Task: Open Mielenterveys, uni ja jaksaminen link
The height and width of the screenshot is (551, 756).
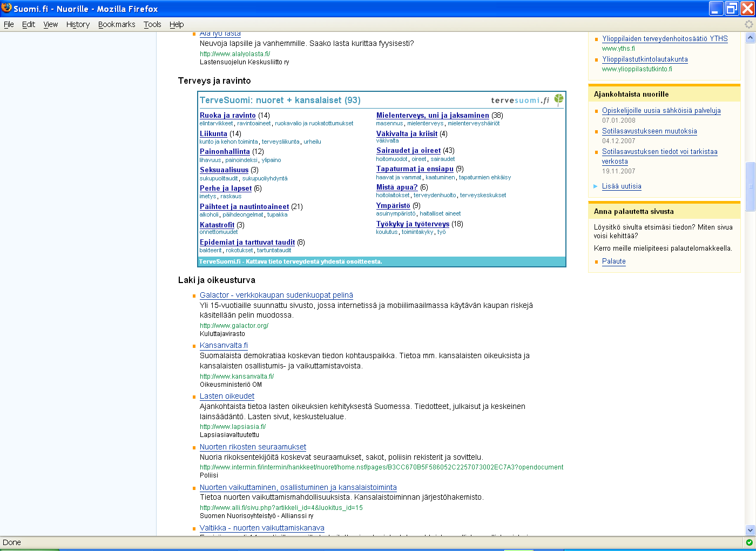Action: 433,115
